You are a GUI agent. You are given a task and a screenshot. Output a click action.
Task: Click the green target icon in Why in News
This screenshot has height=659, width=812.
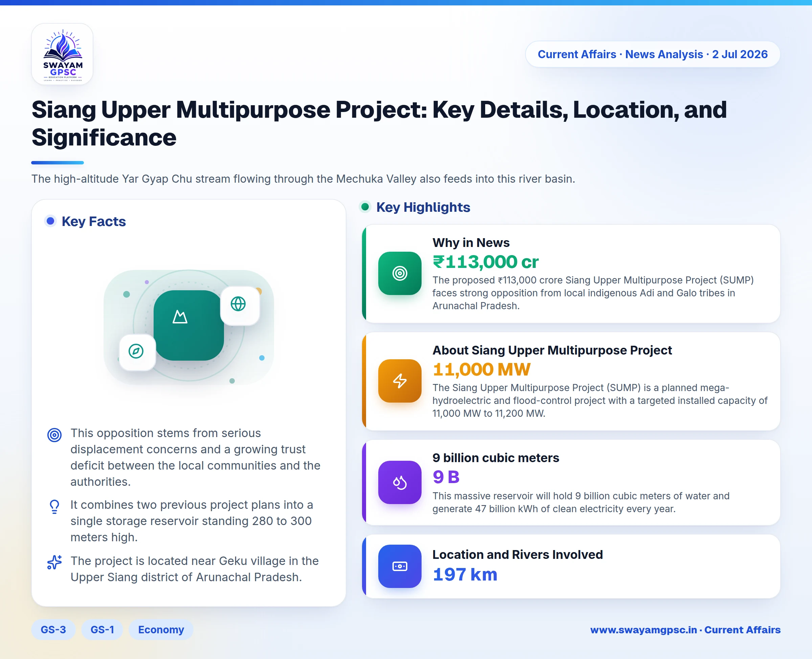click(400, 273)
